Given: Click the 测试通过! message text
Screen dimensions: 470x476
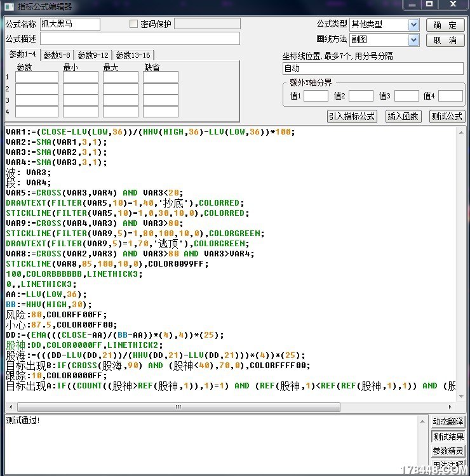Looking at the screenshot, I should click(x=23, y=420).
